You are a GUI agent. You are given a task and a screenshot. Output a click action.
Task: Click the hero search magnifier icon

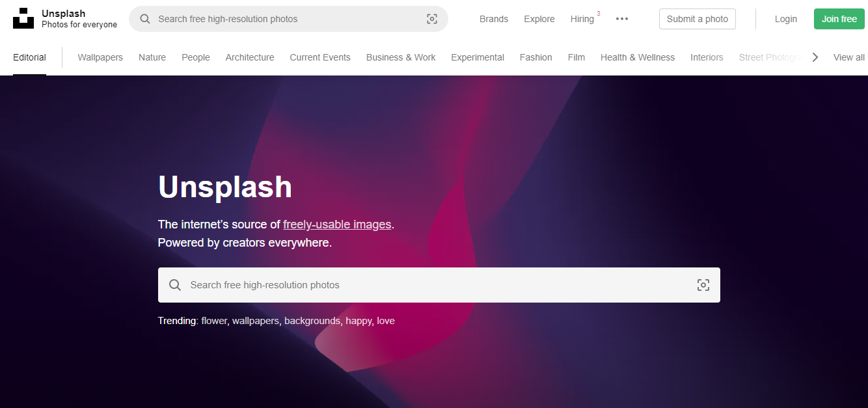[x=175, y=285]
